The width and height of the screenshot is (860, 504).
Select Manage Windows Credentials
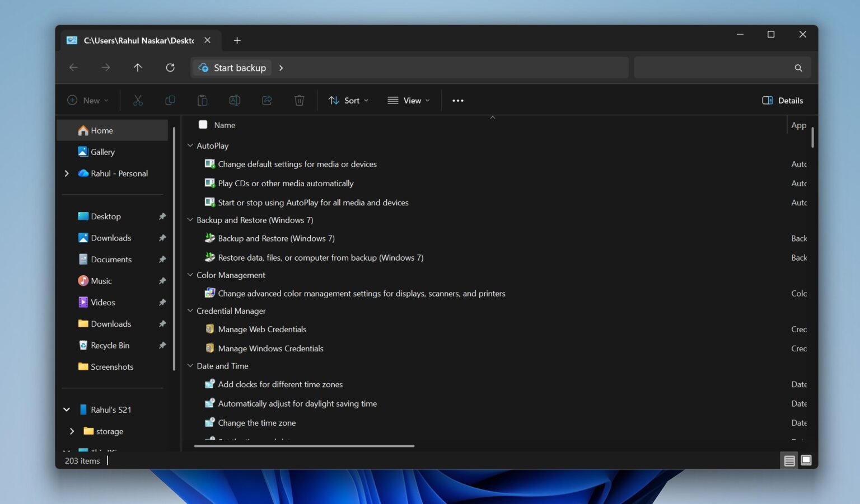[x=270, y=348]
